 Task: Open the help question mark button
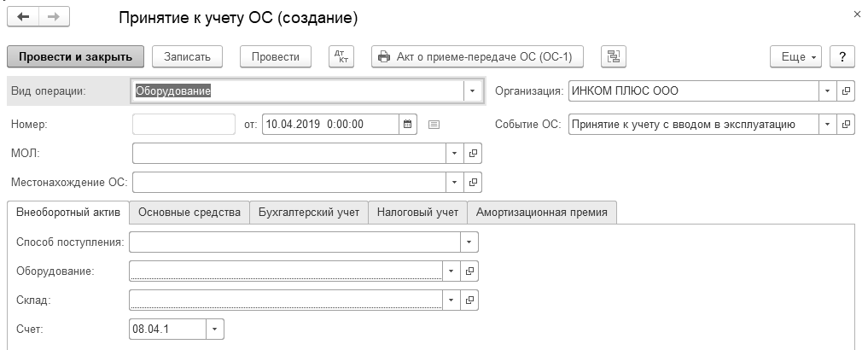[842, 56]
